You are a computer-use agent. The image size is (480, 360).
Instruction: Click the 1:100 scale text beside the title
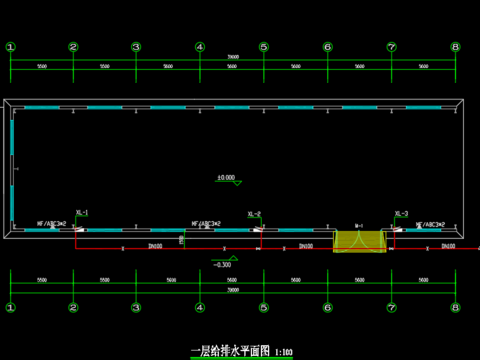click(284, 352)
